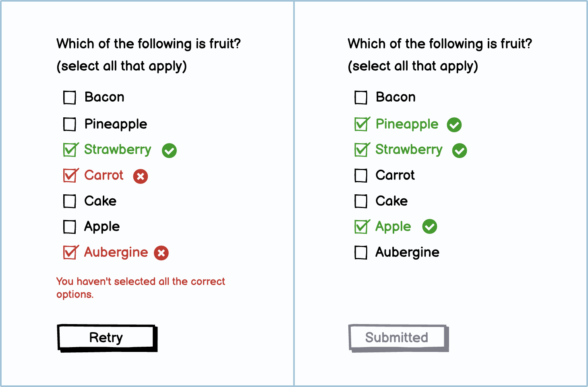Click the red X icon beside Carrot
The width and height of the screenshot is (588, 387).
[141, 176]
